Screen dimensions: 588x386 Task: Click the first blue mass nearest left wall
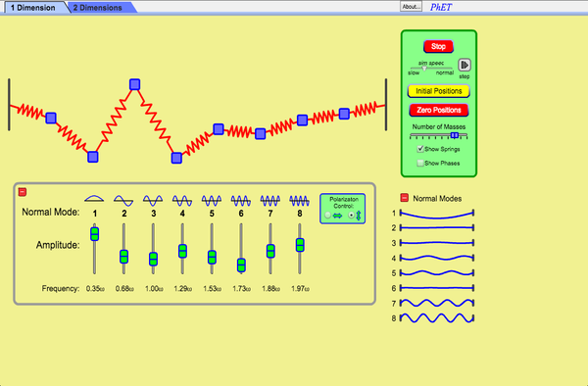tap(51, 119)
